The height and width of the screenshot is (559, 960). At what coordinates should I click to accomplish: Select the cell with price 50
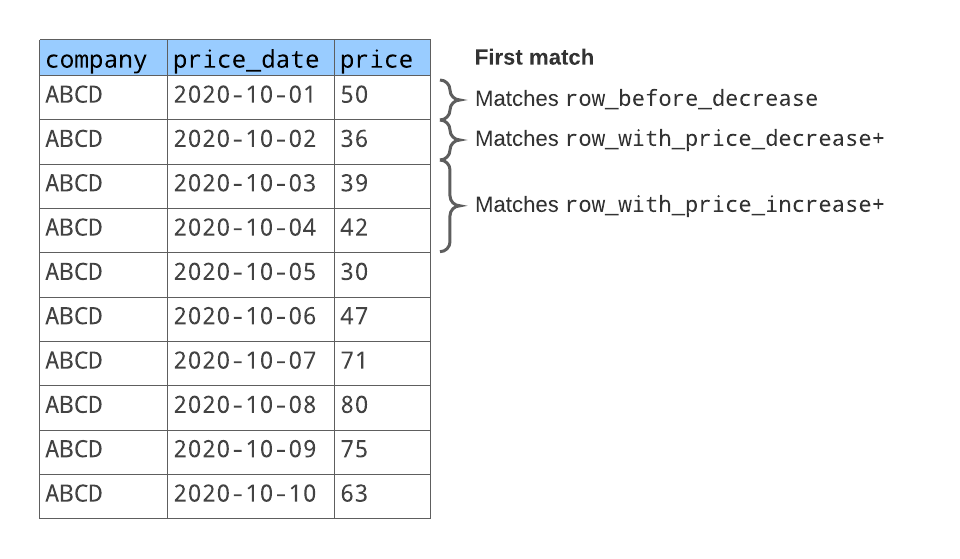point(355,96)
